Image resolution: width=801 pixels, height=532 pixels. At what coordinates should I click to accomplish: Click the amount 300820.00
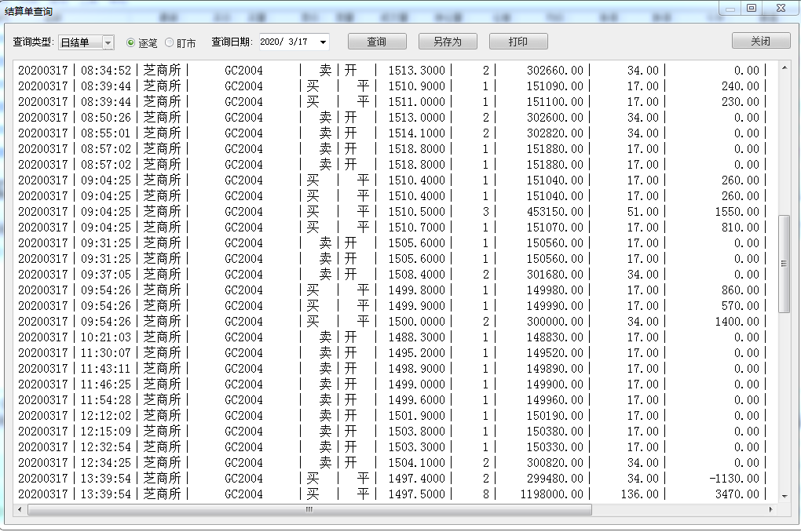click(554, 463)
